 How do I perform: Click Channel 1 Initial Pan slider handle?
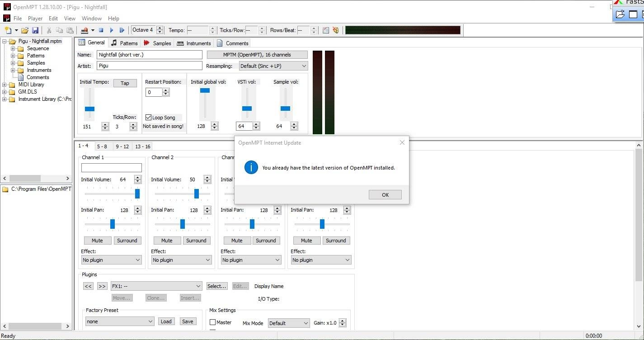point(113,224)
